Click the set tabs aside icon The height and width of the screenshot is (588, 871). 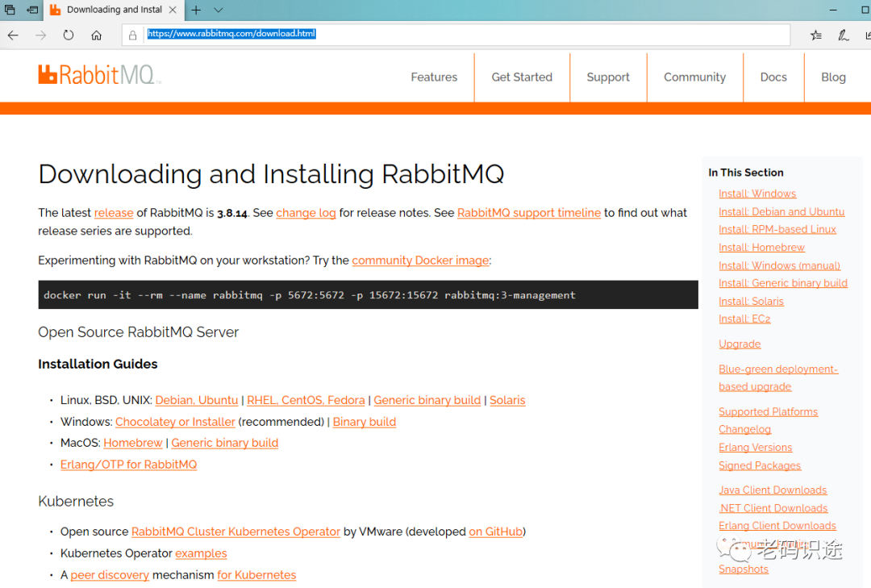pyautogui.click(x=33, y=10)
